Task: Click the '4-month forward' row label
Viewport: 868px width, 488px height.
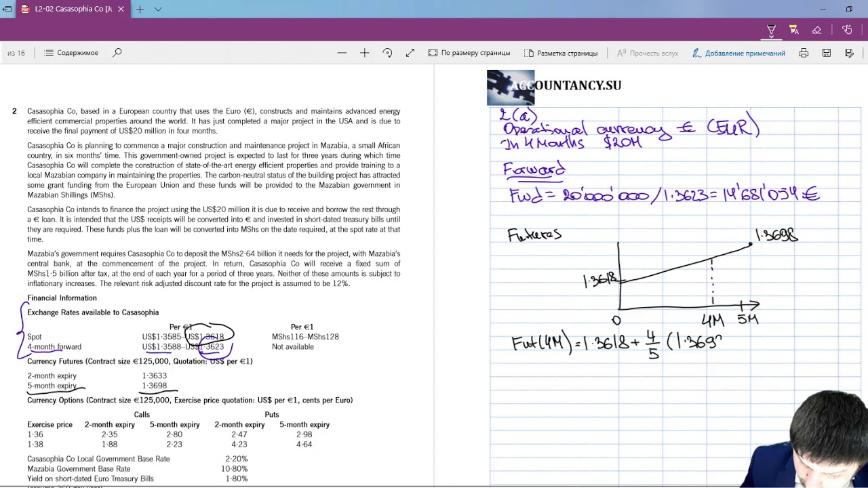Action: pos(54,347)
